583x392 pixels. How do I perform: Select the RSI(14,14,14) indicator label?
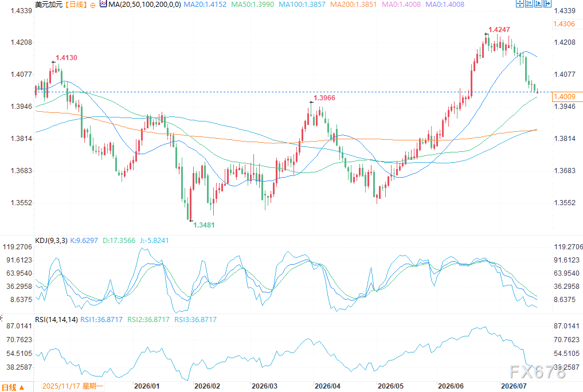[57, 320]
